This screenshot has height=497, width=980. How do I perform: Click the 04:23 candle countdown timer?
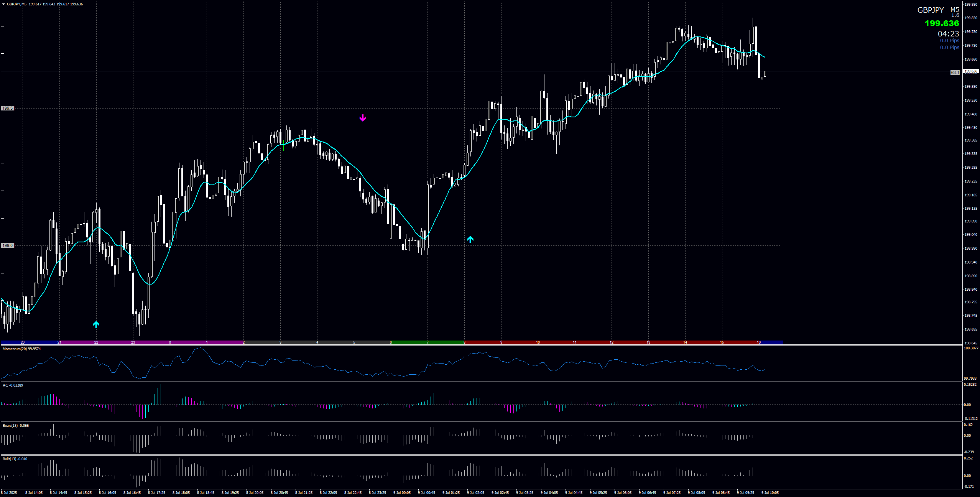point(949,34)
